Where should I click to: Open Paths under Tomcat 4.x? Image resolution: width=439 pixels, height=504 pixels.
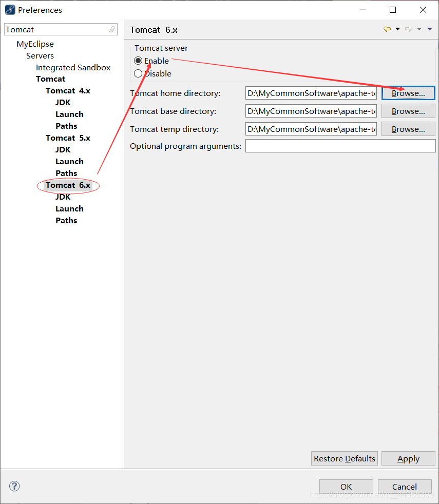66,126
